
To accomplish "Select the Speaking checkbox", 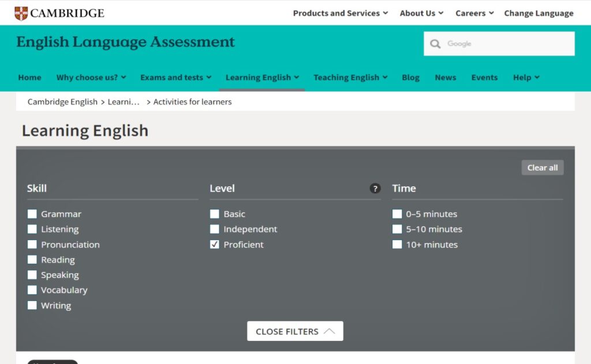I will (32, 275).
